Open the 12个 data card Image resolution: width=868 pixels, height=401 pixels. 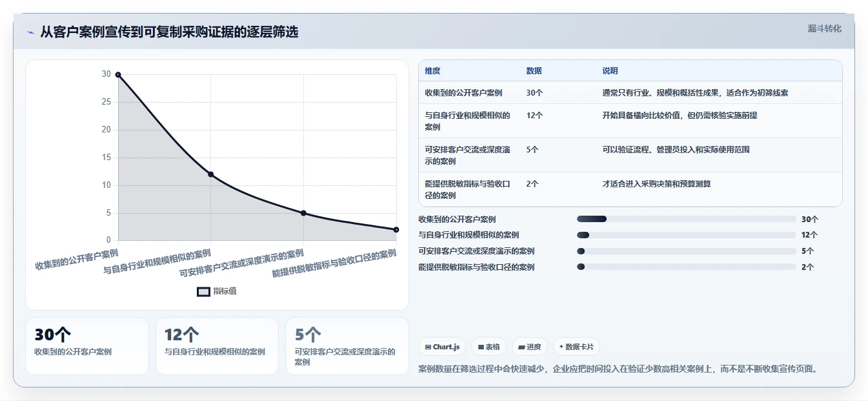[x=217, y=345]
